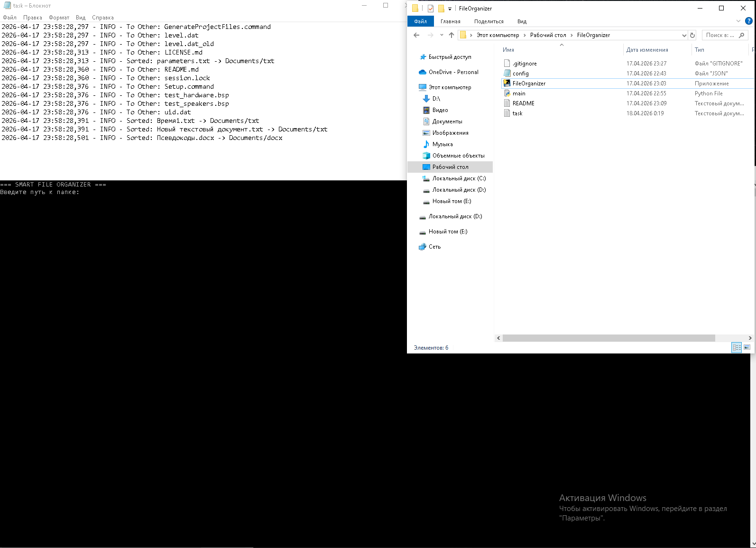Open the 'Правка' menu in Notepad
Screen dimensions: 756x548
(x=33, y=18)
